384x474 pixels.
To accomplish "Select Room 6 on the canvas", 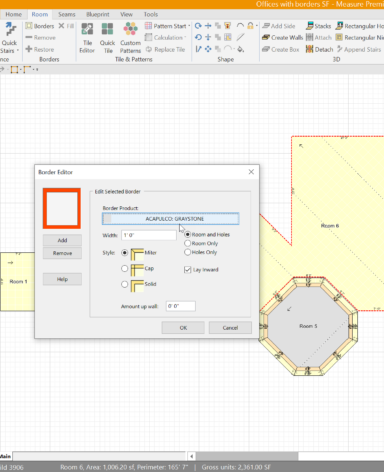I will [x=330, y=226].
